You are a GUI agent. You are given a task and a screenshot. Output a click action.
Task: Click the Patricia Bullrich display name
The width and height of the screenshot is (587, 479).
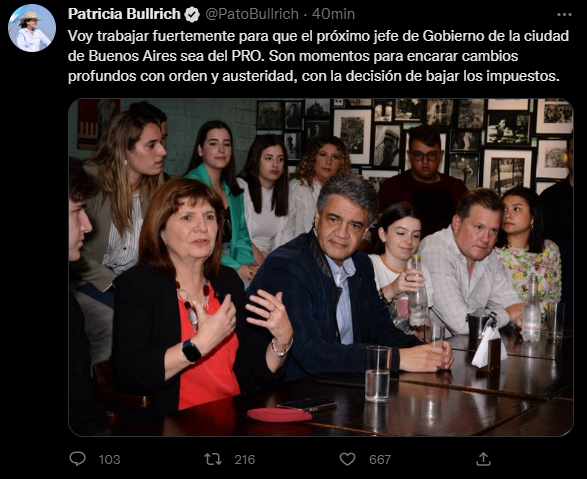tap(124, 14)
